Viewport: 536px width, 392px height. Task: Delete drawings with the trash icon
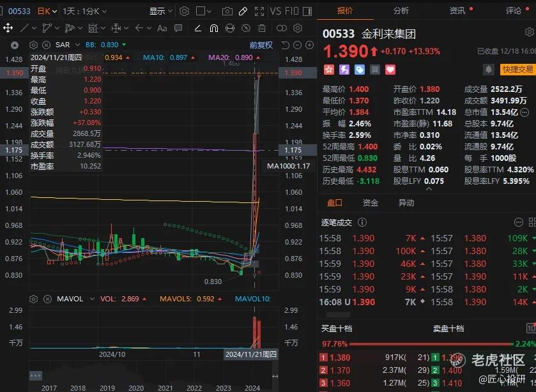coord(262,28)
